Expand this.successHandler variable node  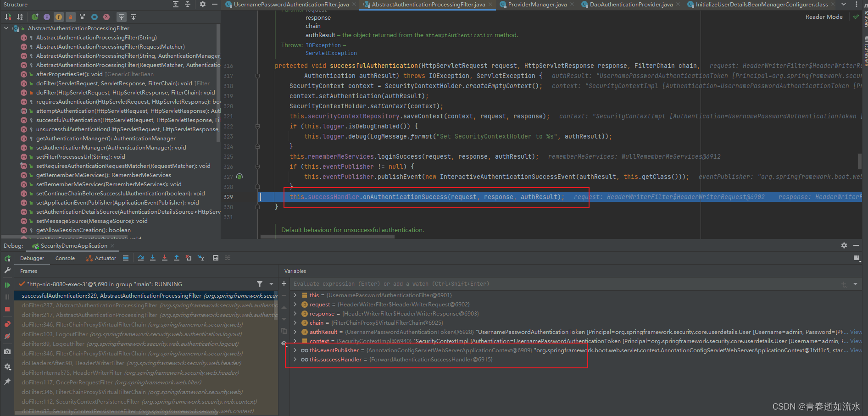[295, 360]
